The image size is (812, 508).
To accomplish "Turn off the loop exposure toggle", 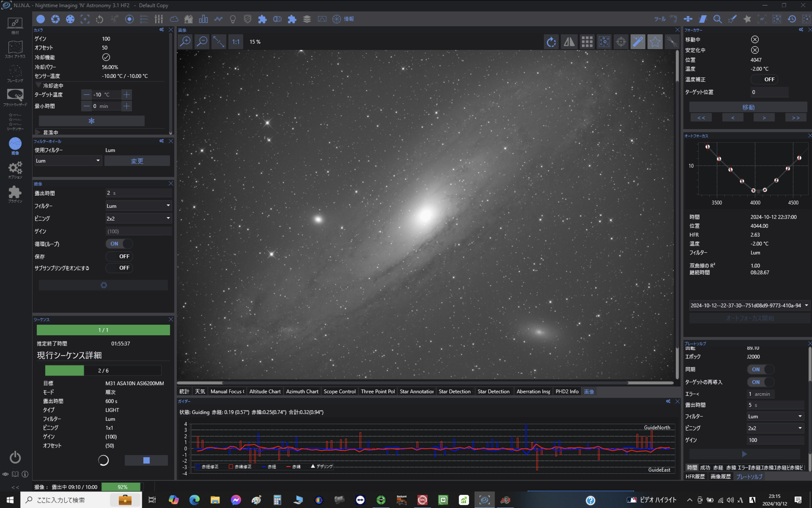I will [x=119, y=244].
